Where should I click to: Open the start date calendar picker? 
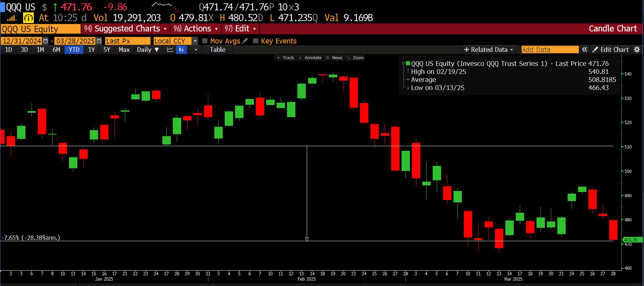46,41
